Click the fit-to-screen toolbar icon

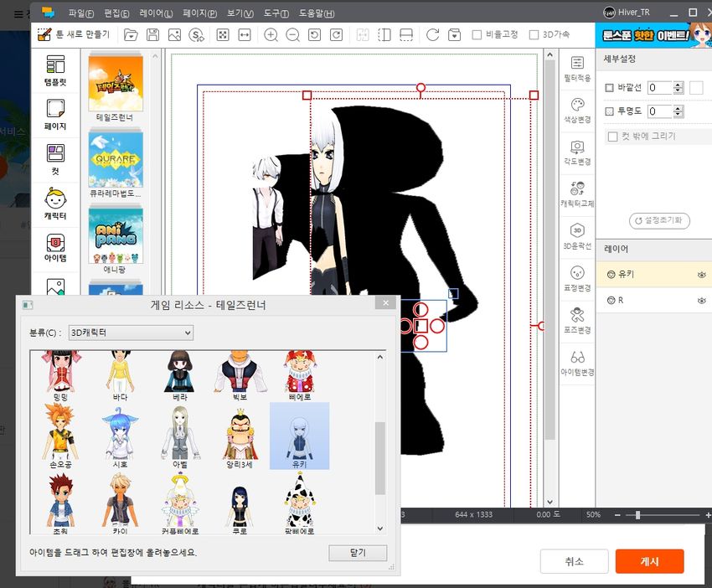223,34
